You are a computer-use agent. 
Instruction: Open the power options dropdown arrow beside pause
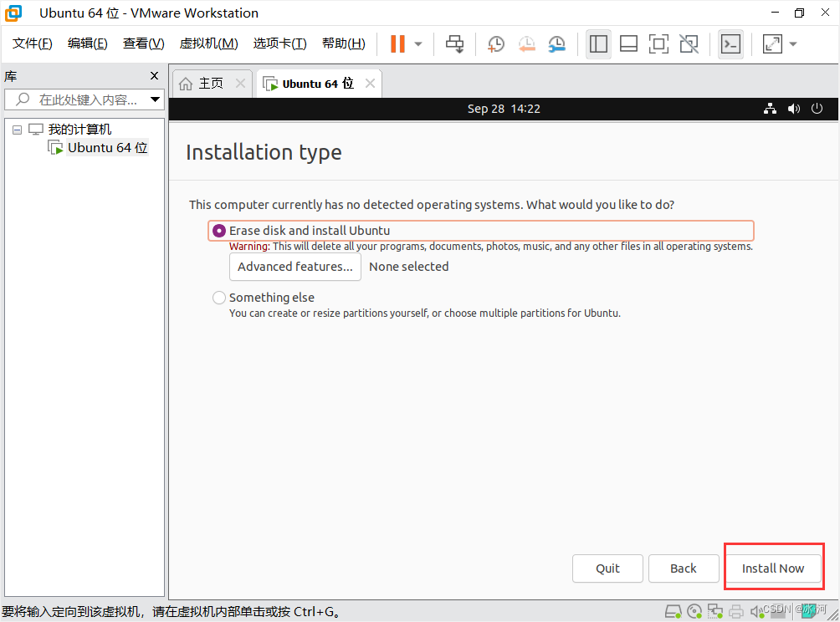pyautogui.click(x=418, y=44)
